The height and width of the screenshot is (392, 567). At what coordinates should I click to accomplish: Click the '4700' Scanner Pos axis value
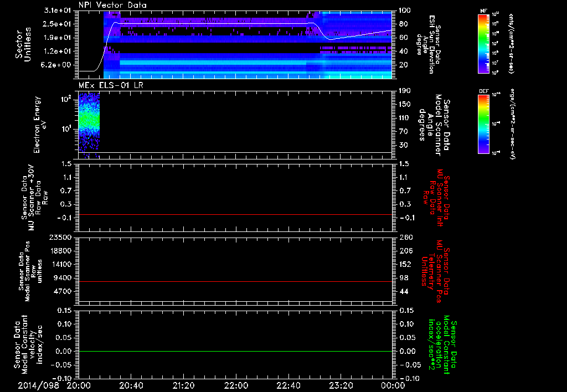pyautogui.click(x=63, y=291)
